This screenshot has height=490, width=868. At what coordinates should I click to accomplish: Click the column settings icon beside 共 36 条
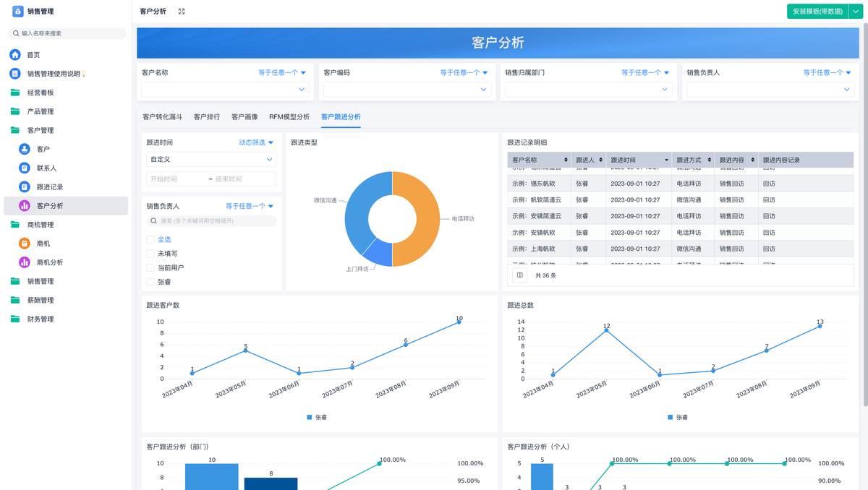coord(519,275)
